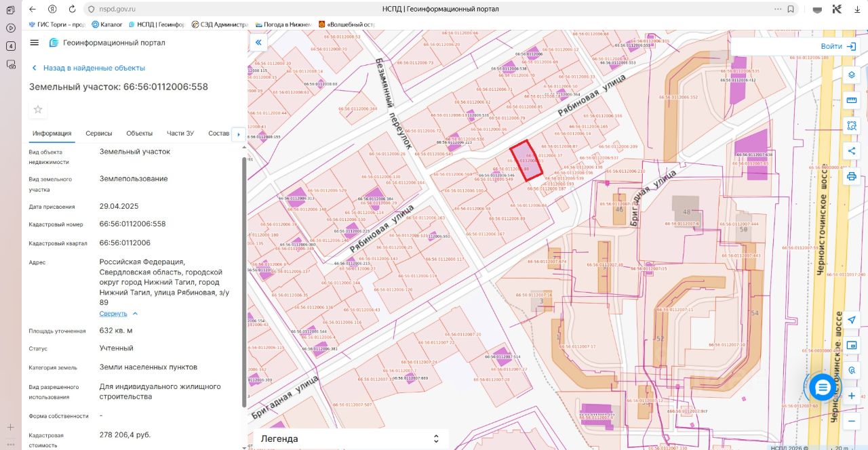Viewport: 868px width, 450px height.
Task: Show more tabs with the right arrow
Action: [x=237, y=134]
